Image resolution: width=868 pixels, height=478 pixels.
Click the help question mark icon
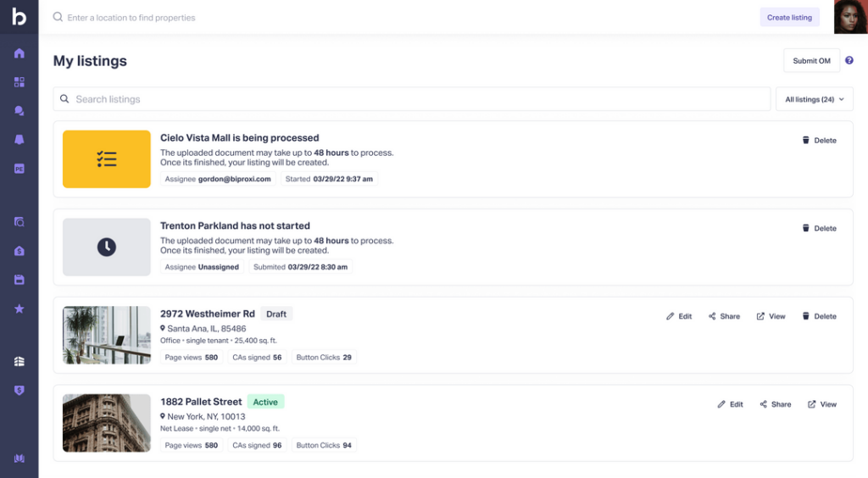(x=849, y=61)
